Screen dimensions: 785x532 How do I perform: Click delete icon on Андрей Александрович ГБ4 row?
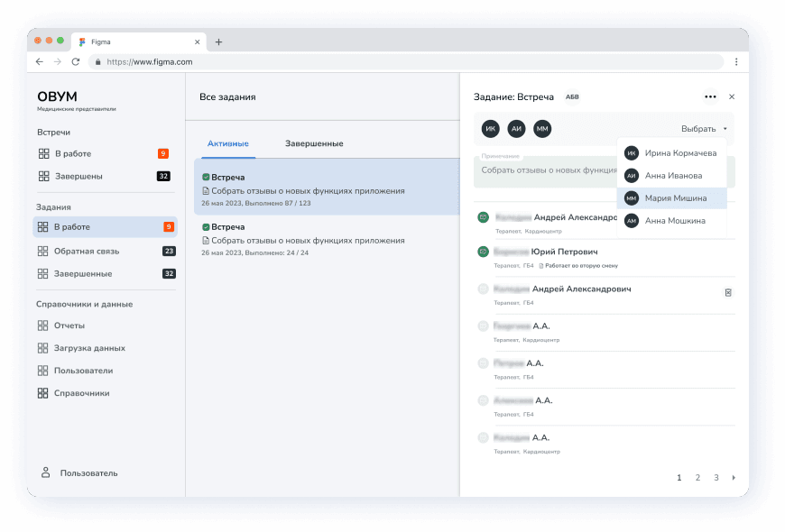728,292
